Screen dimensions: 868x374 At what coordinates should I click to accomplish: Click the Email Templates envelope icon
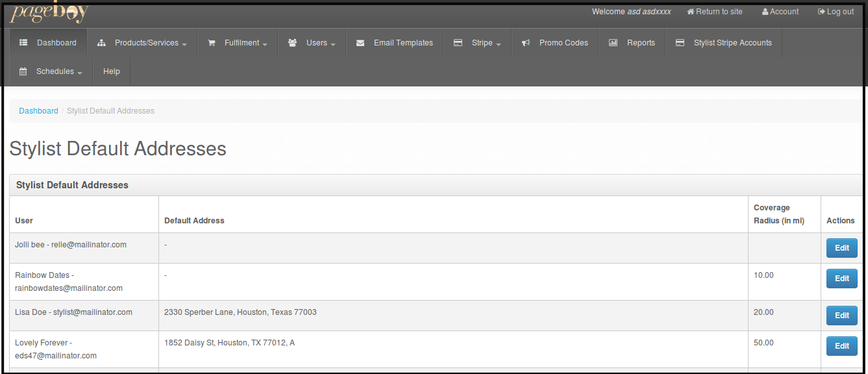pos(360,43)
